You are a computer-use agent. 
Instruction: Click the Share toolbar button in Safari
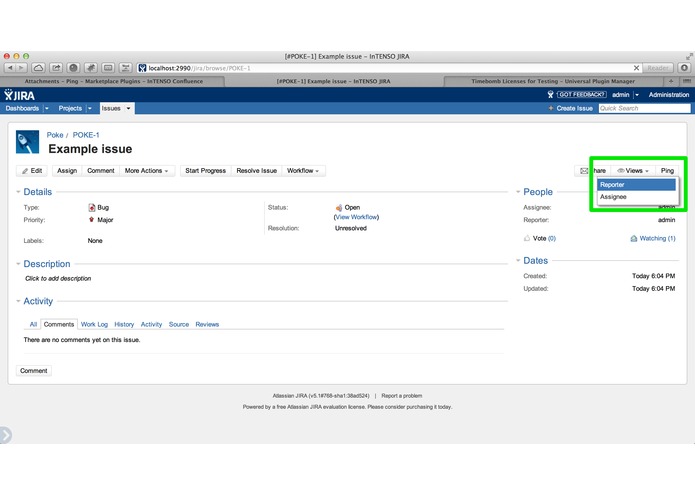pyautogui.click(x=56, y=68)
